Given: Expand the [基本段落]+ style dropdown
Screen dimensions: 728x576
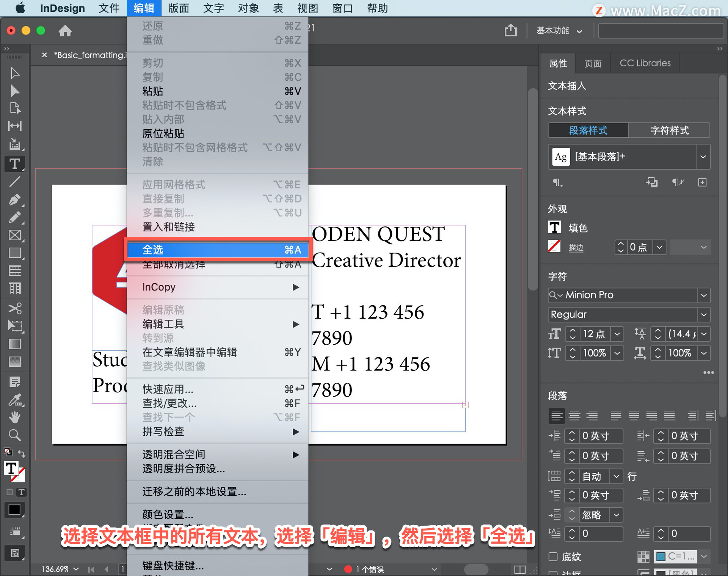Looking at the screenshot, I should point(703,157).
